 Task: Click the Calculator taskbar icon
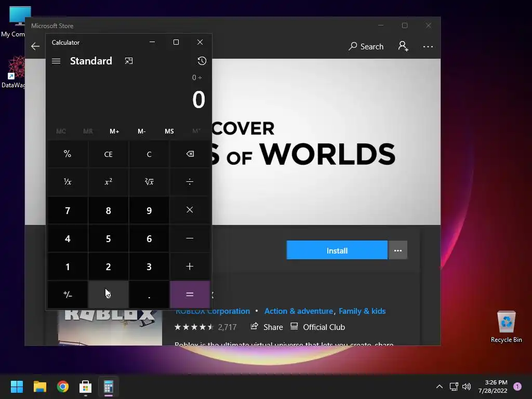(109, 387)
